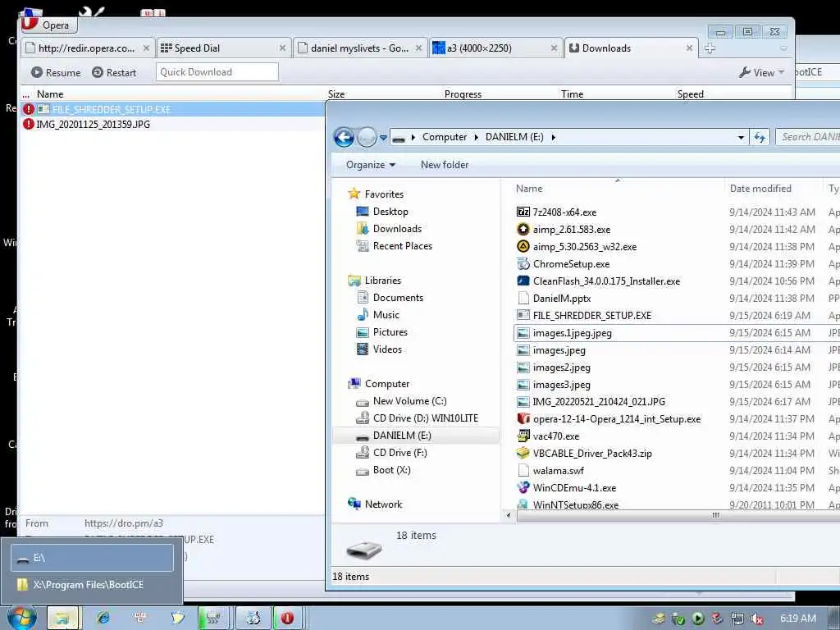The height and width of the screenshot is (630, 840).
Task: Click the Opera menu button
Action: [49, 25]
